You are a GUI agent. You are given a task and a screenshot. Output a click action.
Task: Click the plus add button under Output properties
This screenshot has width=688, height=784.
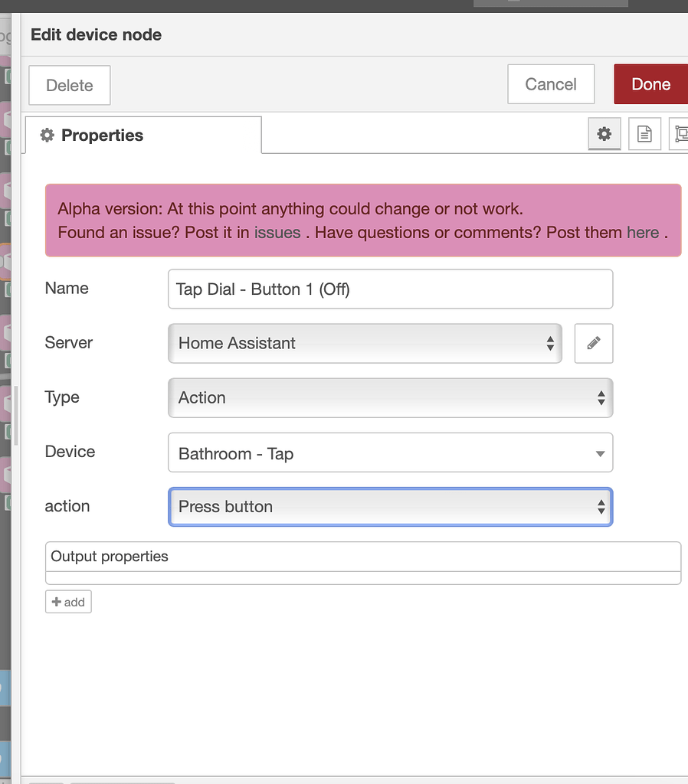68,602
